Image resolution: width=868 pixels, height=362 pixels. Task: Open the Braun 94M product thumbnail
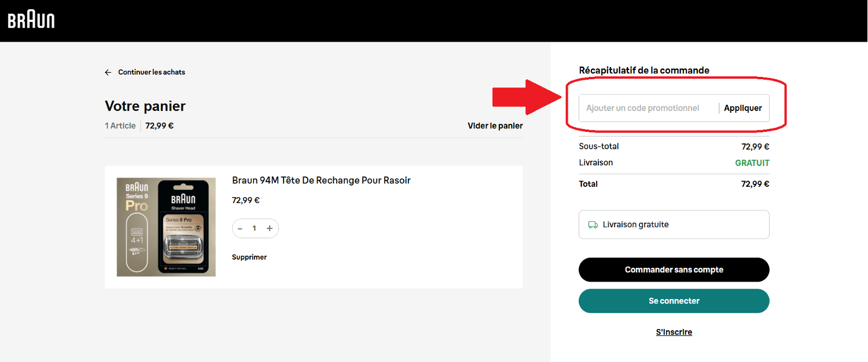pyautogui.click(x=166, y=227)
